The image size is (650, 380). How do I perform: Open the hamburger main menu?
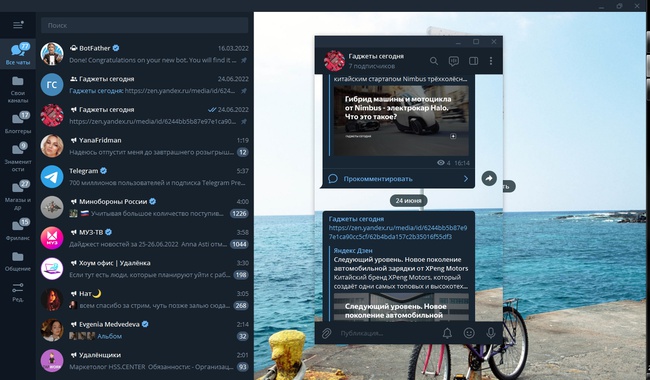(x=18, y=25)
